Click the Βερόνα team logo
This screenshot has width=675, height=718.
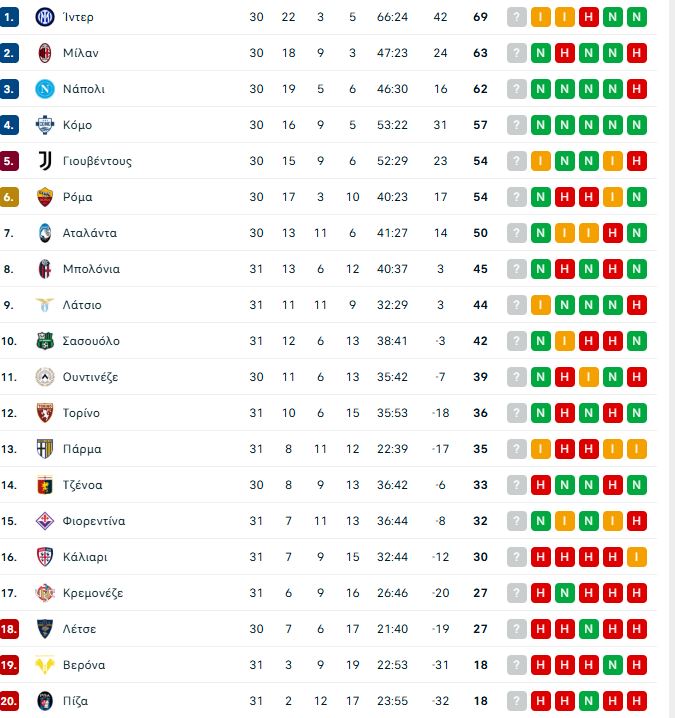click(x=44, y=665)
